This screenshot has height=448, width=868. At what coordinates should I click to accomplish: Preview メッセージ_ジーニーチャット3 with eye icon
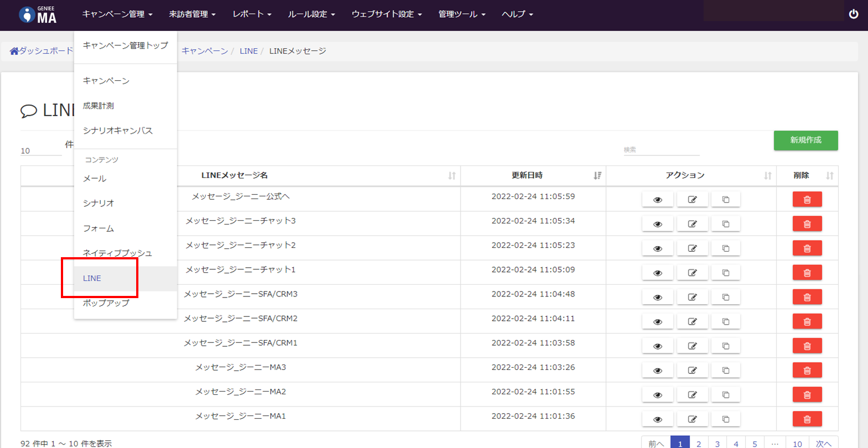pyautogui.click(x=658, y=223)
